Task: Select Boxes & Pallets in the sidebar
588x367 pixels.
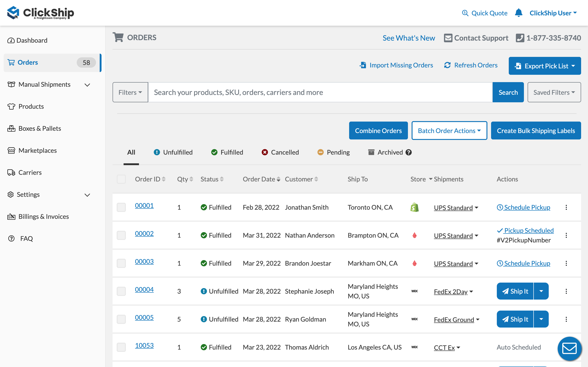Action: [40, 128]
